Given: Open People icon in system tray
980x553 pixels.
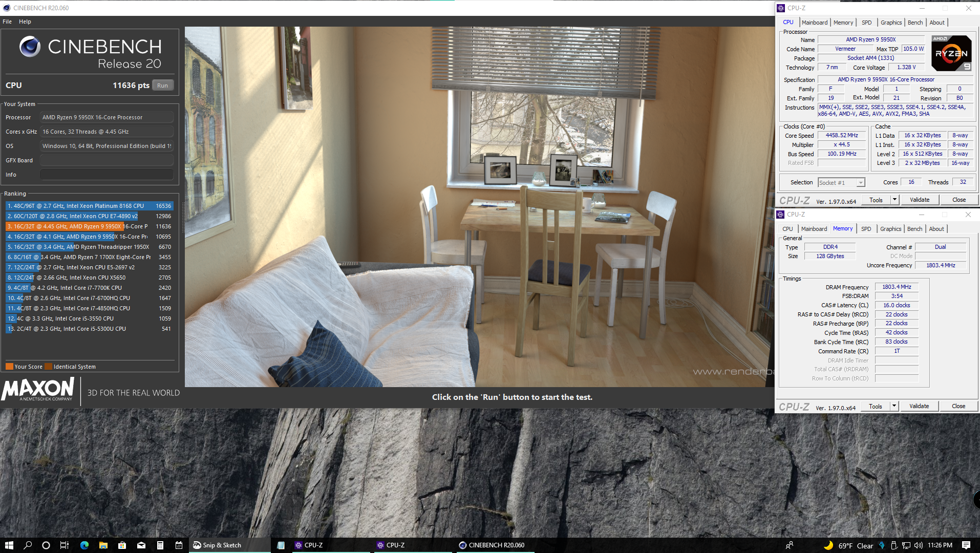Looking at the screenshot, I should coord(790,545).
